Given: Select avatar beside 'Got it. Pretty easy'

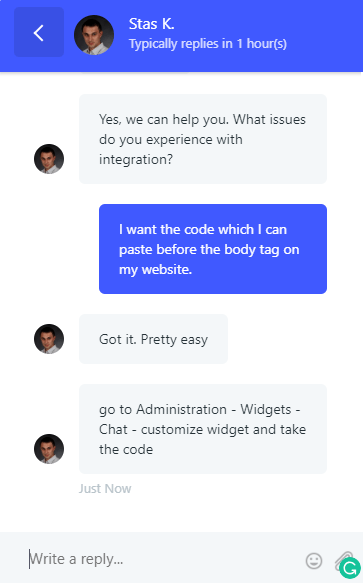Looking at the screenshot, I should [x=49, y=339].
